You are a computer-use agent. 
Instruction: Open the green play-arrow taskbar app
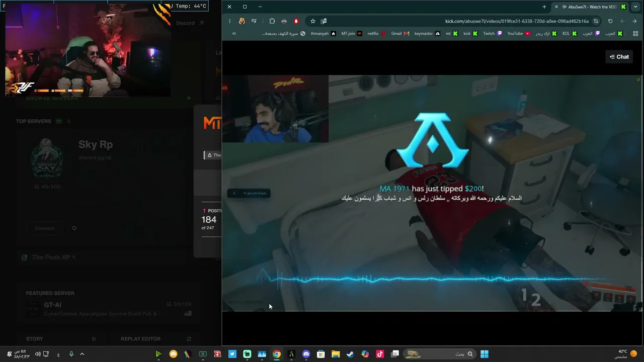(158, 354)
